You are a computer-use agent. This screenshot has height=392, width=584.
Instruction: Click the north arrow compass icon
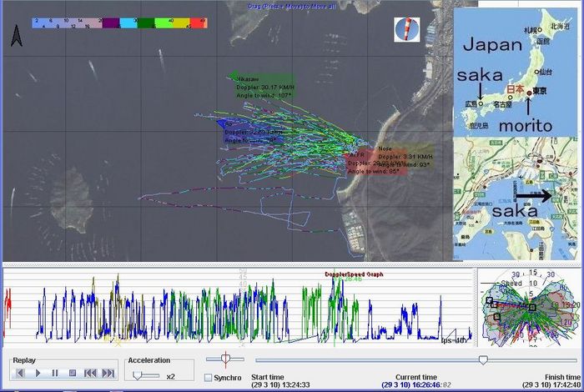click(x=16, y=36)
